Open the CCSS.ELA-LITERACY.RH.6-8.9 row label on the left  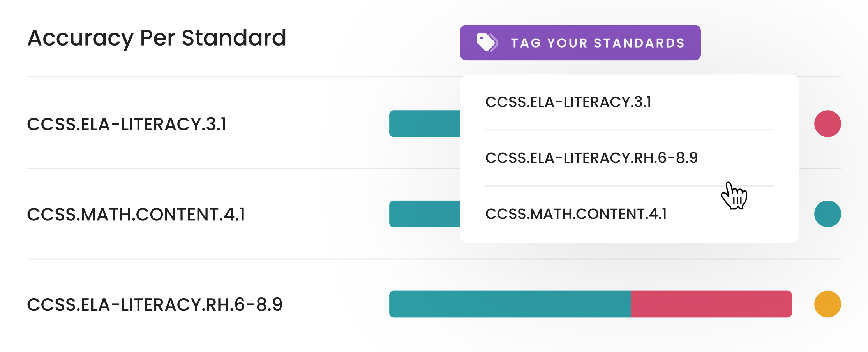154,304
